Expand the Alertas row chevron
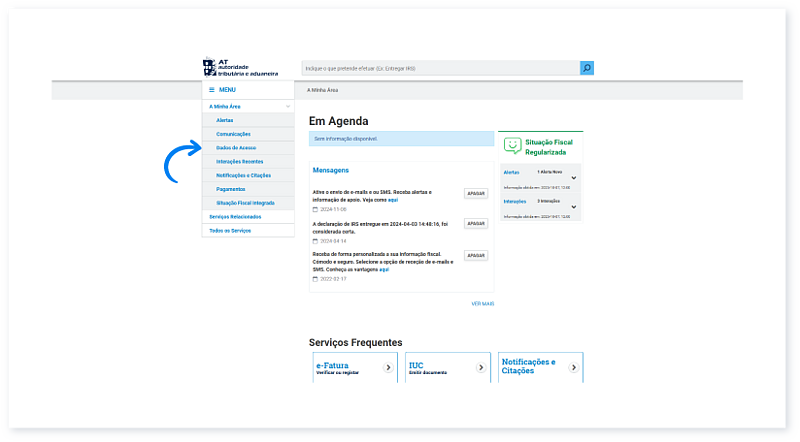Viewport: 800px width, 442px height. coord(573,178)
